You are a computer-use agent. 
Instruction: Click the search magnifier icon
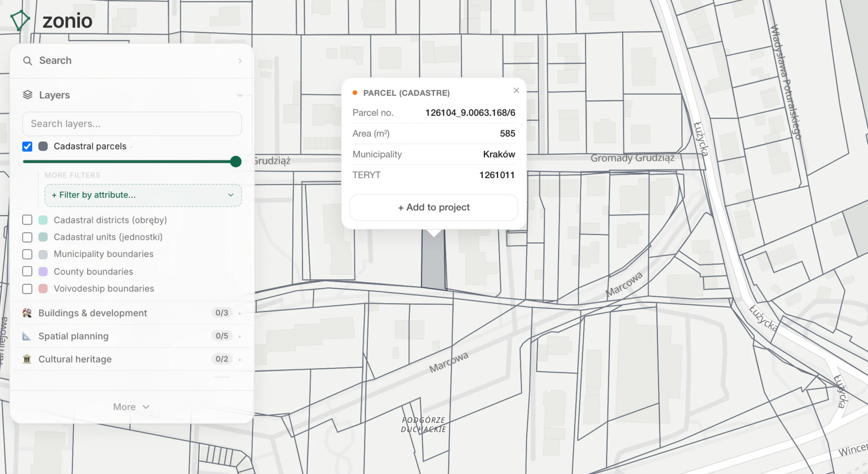coord(27,61)
